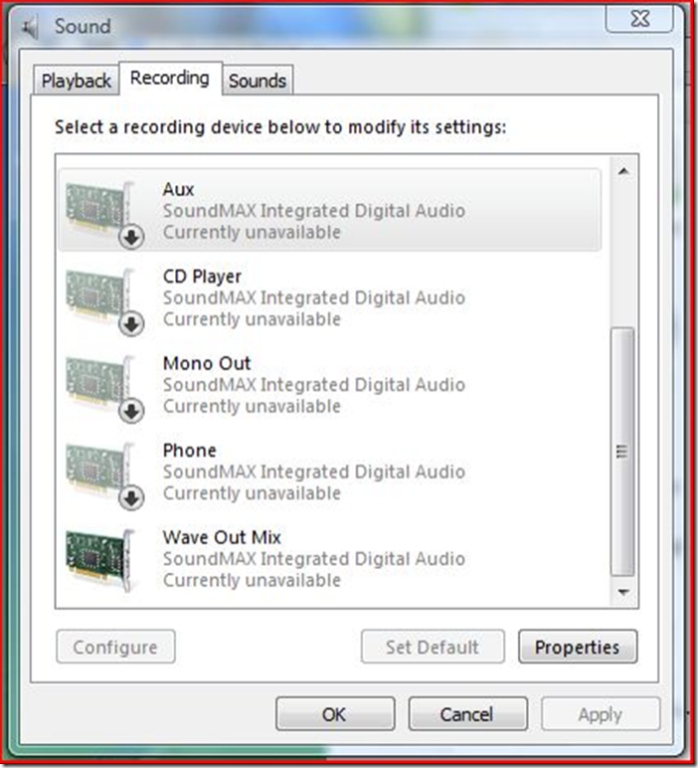The image size is (698, 768).
Task: Click 'Currently unavailable' under Aux
Action: click(252, 232)
